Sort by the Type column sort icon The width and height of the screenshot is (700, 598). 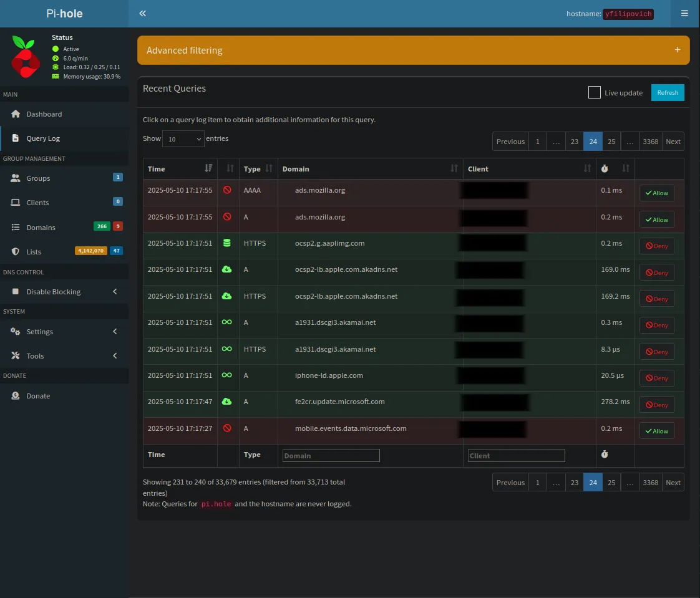(269, 168)
